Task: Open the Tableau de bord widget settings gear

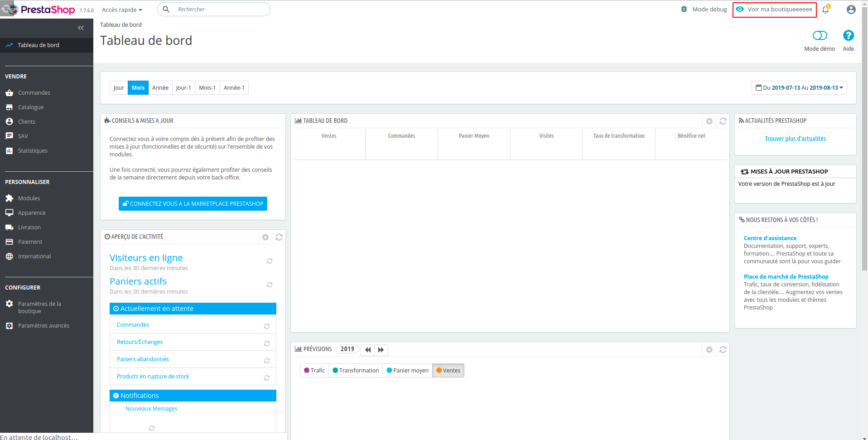Action: (x=709, y=121)
